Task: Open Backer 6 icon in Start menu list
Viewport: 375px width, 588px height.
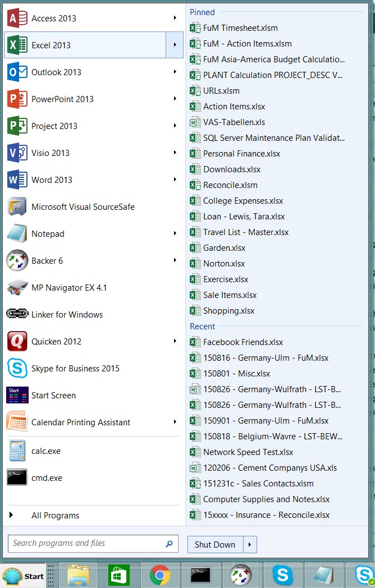Action: (x=17, y=261)
